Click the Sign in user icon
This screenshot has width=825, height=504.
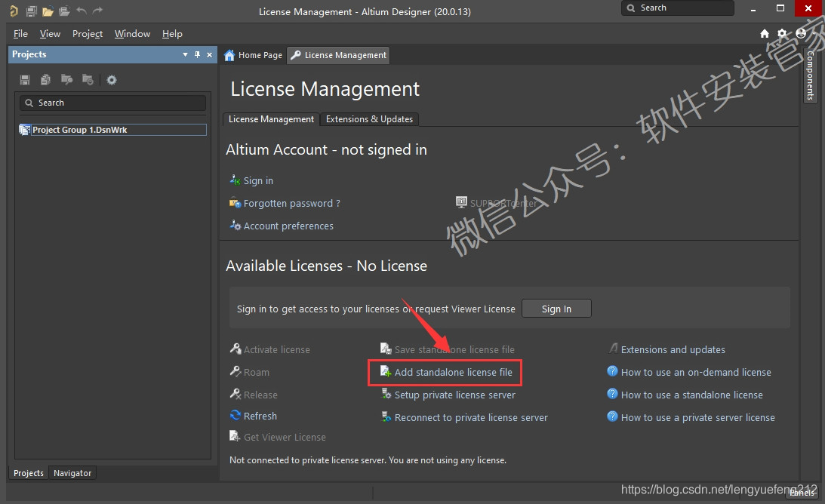pyautogui.click(x=235, y=180)
